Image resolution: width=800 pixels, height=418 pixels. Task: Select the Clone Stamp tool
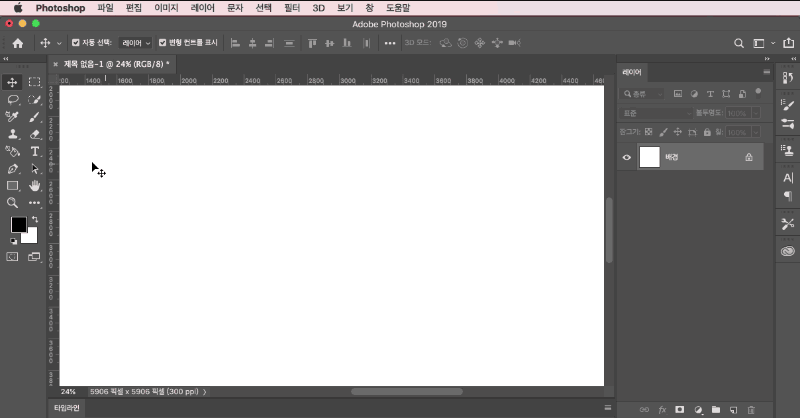tap(12, 134)
